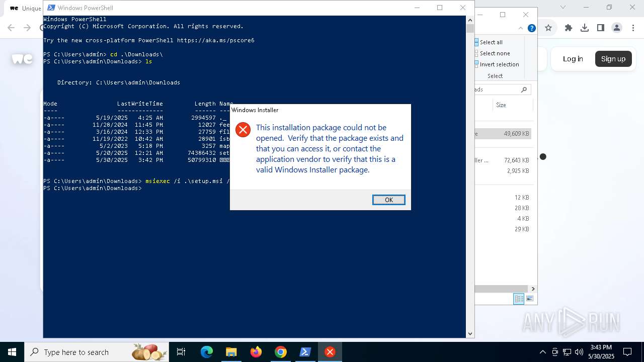The height and width of the screenshot is (362, 644).
Task: Click the red error icon in installer dialog
Action: tap(243, 130)
